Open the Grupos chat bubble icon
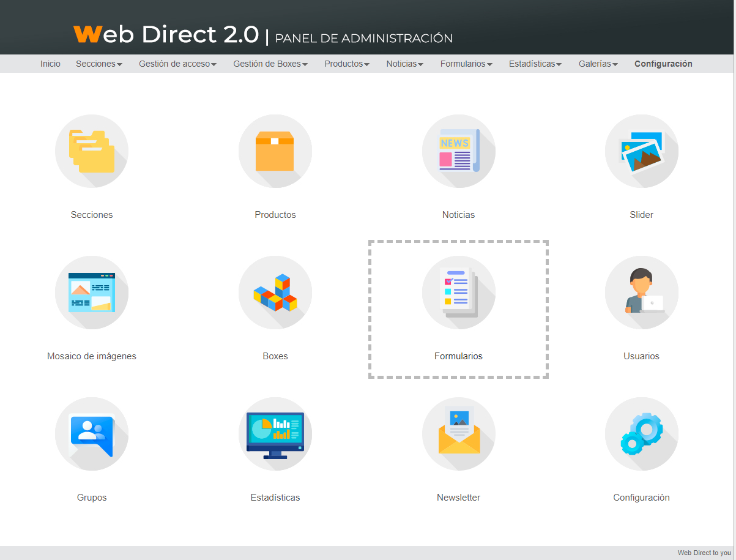 (92, 434)
